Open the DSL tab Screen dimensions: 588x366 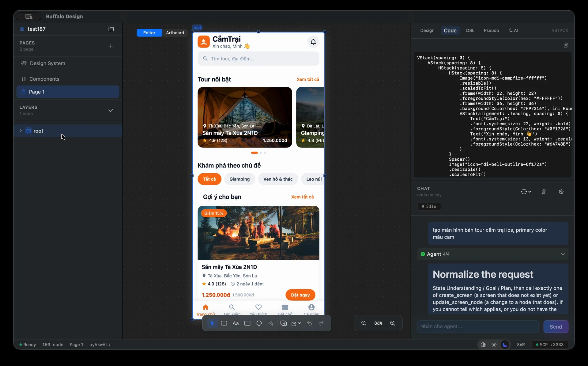click(x=470, y=30)
